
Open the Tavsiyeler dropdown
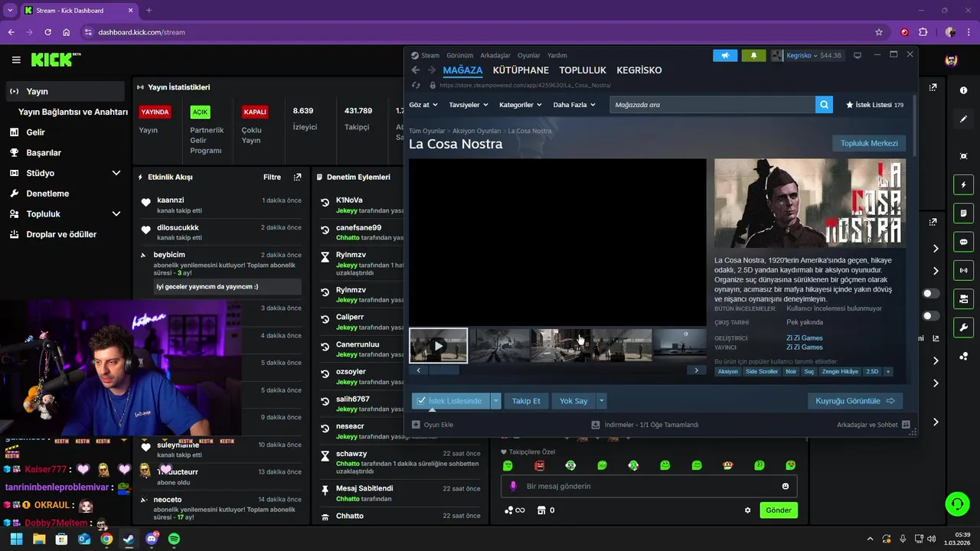pos(469,105)
